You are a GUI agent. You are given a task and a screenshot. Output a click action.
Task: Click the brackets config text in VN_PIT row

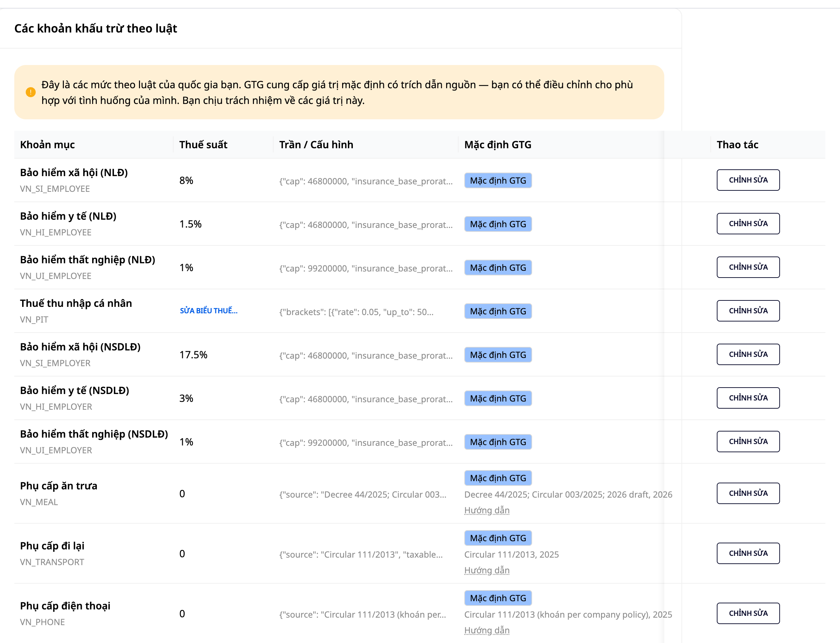(356, 312)
